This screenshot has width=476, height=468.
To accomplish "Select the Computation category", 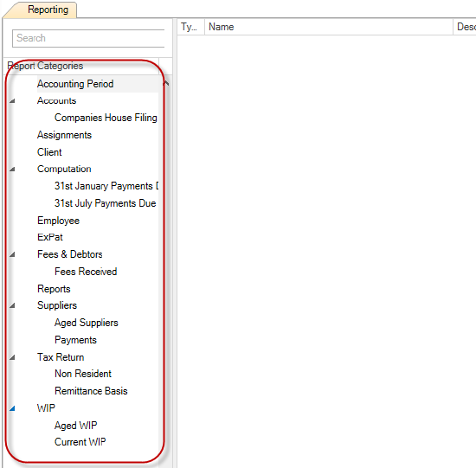I will pyautogui.click(x=64, y=169).
